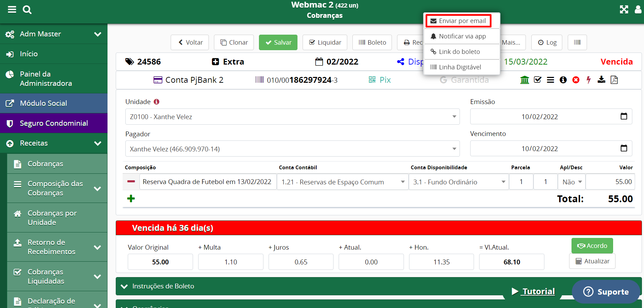Image resolution: width=644 pixels, height=308 pixels.
Task: Click the green bank building icon
Action: click(524, 80)
